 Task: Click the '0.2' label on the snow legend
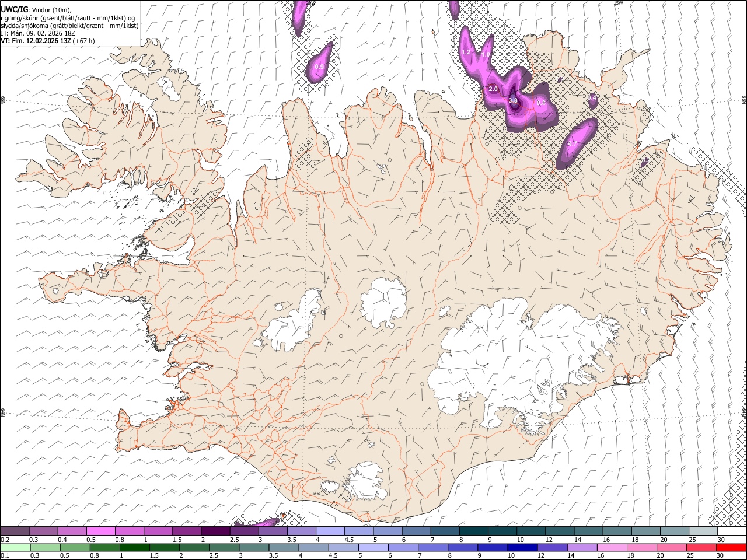point(5,540)
